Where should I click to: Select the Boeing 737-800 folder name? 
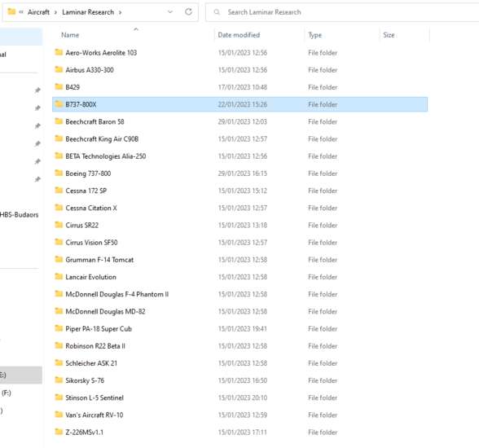(88, 173)
